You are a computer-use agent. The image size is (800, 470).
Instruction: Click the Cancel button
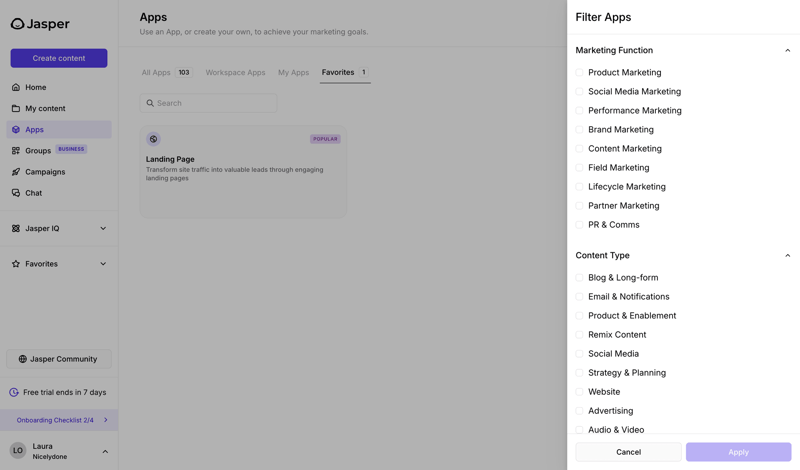coord(628,452)
